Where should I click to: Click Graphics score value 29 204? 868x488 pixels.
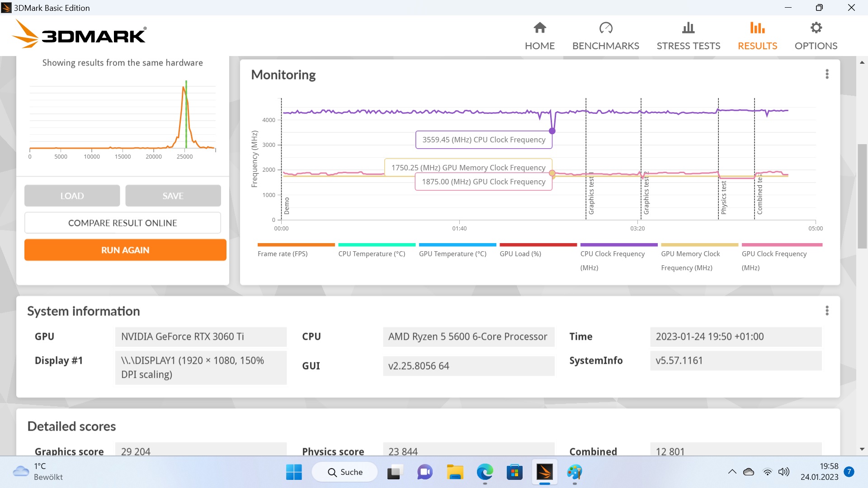[x=201, y=449]
